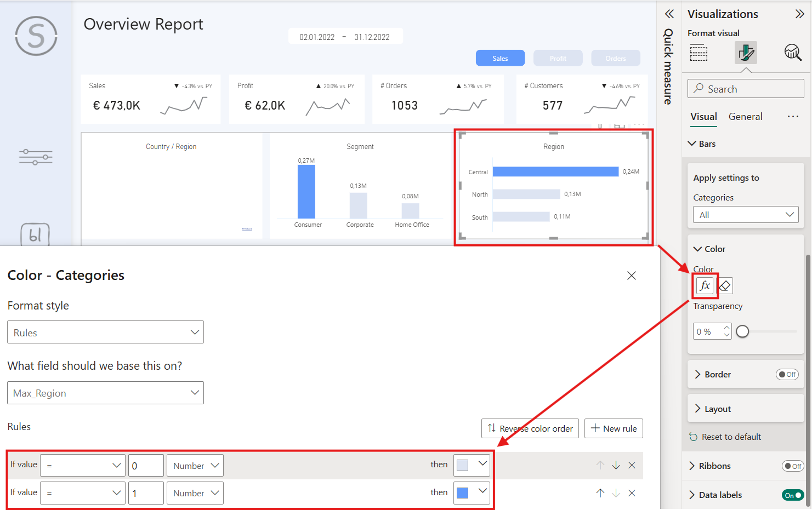This screenshot has width=812, height=510.
Task: Add a New rule
Action: [x=614, y=428]
